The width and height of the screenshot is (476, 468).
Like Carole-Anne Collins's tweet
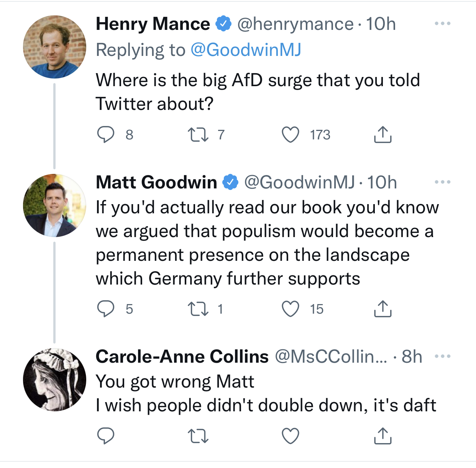tap(290, 436)
